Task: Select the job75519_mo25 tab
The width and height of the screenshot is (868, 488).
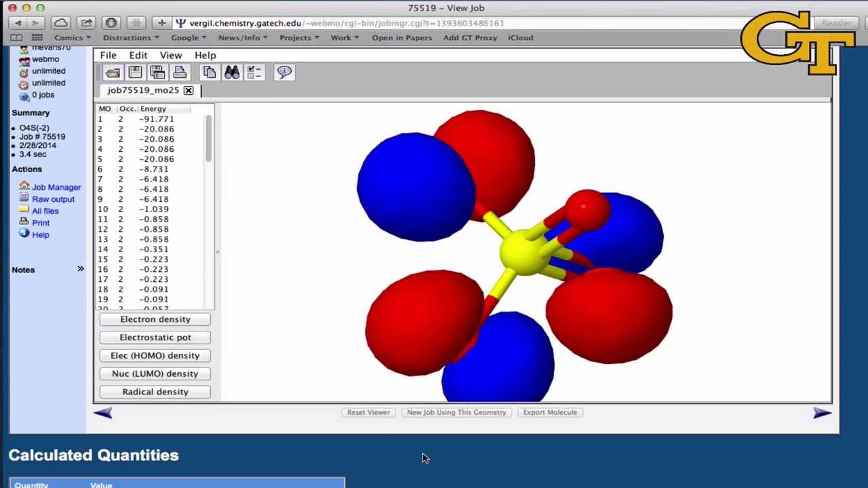Action: 143,90
